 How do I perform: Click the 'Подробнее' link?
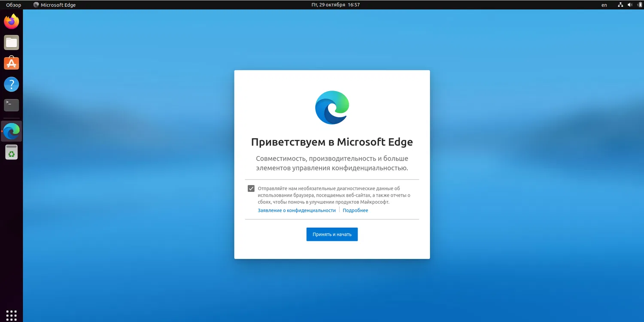[355, 210]
